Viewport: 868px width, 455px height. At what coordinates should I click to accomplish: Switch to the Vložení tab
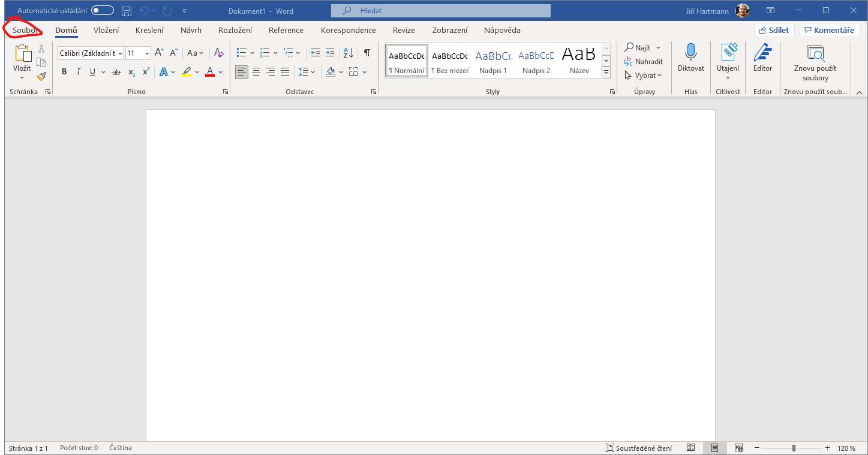coord(106,30)
